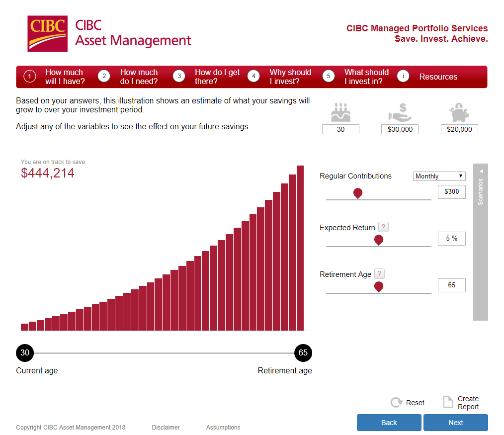Click the piggy bank savings icon
The width and height of the screenshot is (504, 435).
[459, 112]
